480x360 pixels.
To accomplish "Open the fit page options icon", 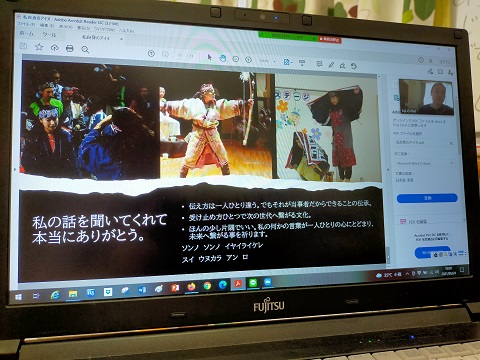I will coord(287,62).
